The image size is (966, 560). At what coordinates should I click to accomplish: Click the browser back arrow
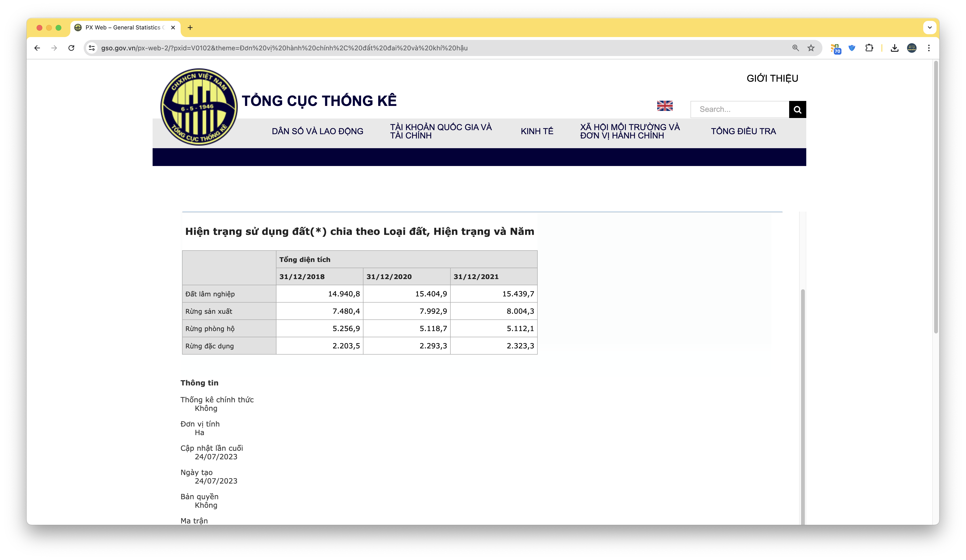click(37, 48)
